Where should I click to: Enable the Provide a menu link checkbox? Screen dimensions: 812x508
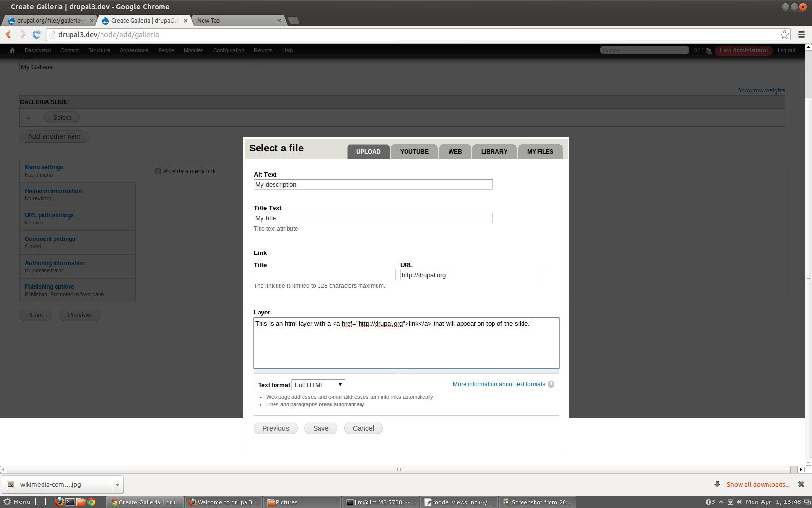point(158,171)
